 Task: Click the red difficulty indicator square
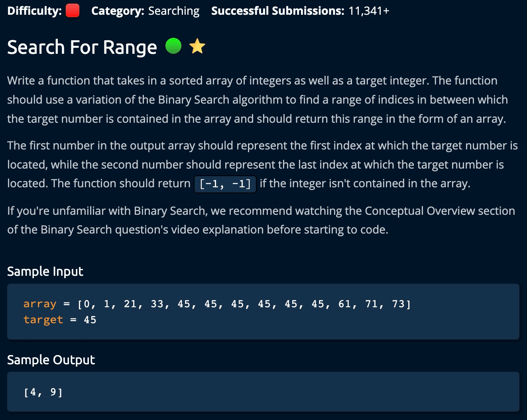click(72, 11)
